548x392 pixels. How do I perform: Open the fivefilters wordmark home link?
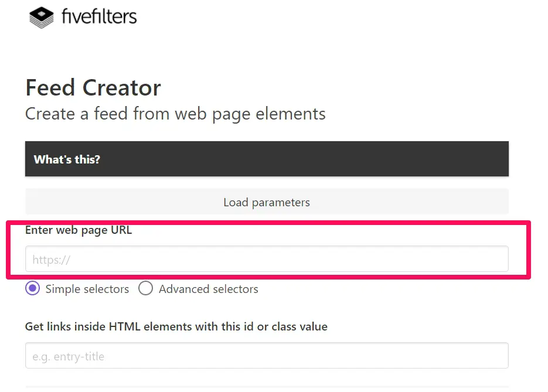coord(99,16)
